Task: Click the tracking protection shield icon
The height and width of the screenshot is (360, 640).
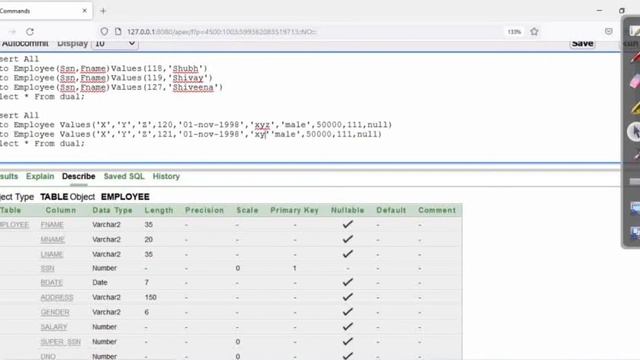Action: [104, 31]
